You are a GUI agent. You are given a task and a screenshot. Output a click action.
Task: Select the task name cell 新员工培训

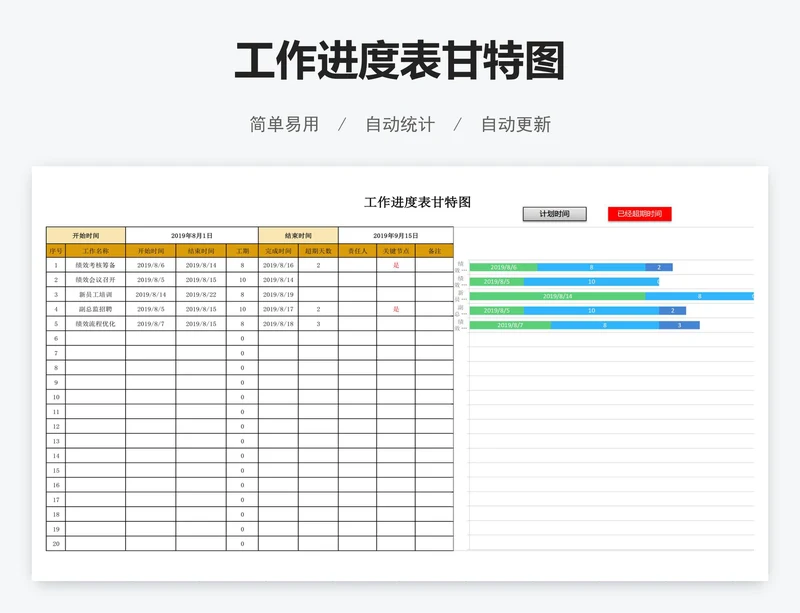(95, 295)
